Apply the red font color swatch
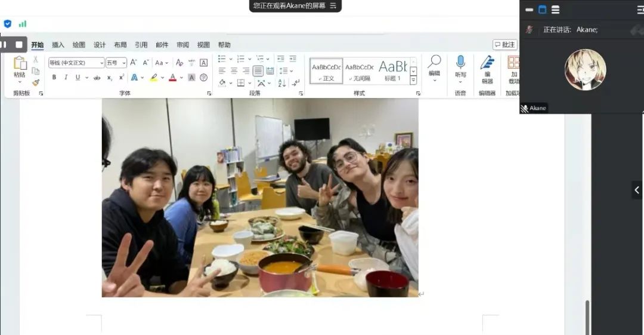644x335 pixels. (172, 78)
